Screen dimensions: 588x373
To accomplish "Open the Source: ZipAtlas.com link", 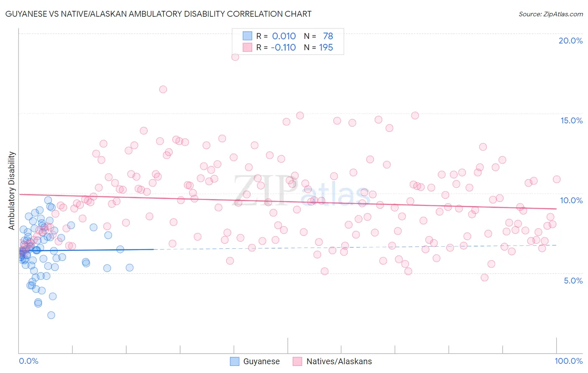I will 551,14.
